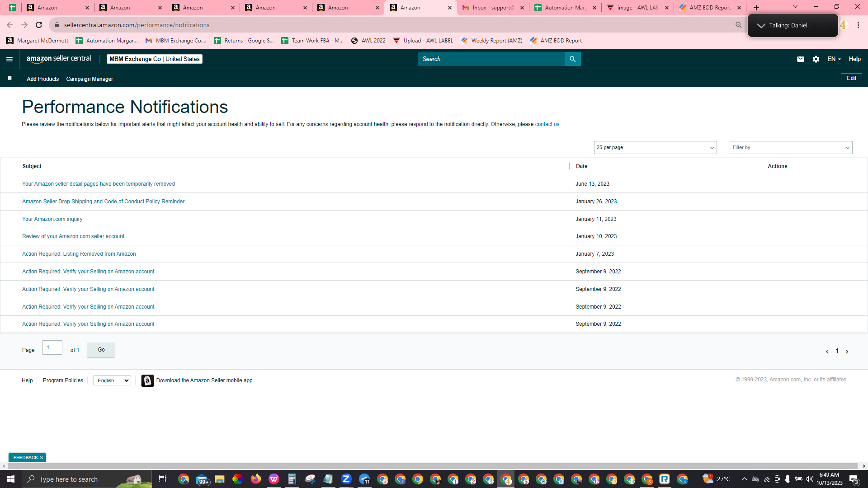This screenshot has width=868, height=488.
Task: Click 'Download the Amazon Seller mobile app' link
Action: click(204, 380)
